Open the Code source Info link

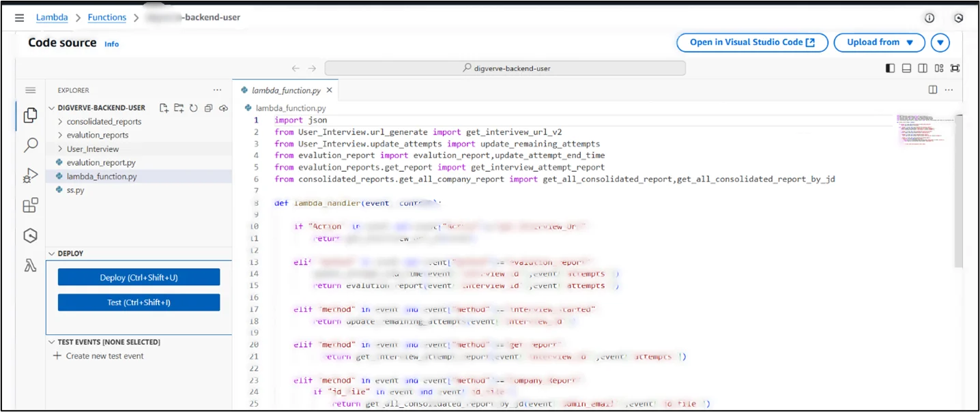coord(111,44)
